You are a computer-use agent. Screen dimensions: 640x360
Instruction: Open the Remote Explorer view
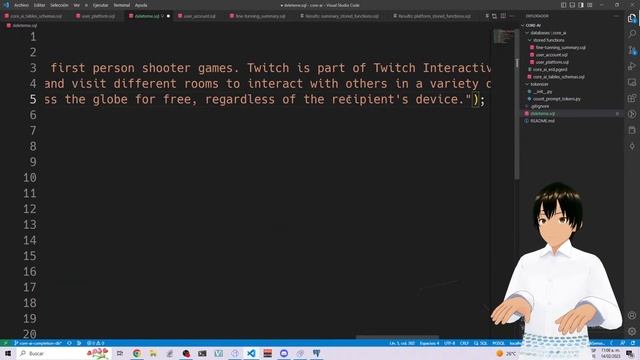[632, 82]
